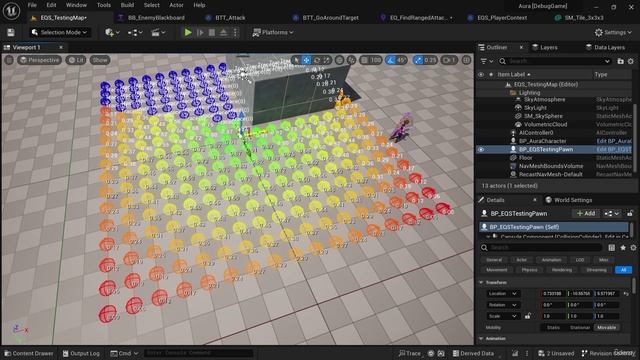The width and height of the screenshot is (640, 360).
Task: Activate the Rotate tool in viewport
Action: point(317,60)
